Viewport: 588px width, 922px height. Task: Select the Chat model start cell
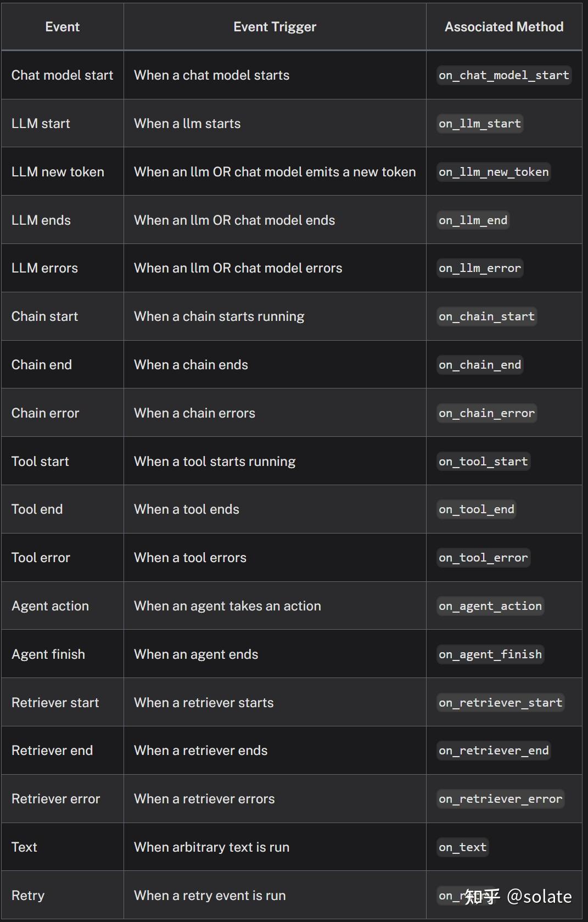tap(63, 75)
